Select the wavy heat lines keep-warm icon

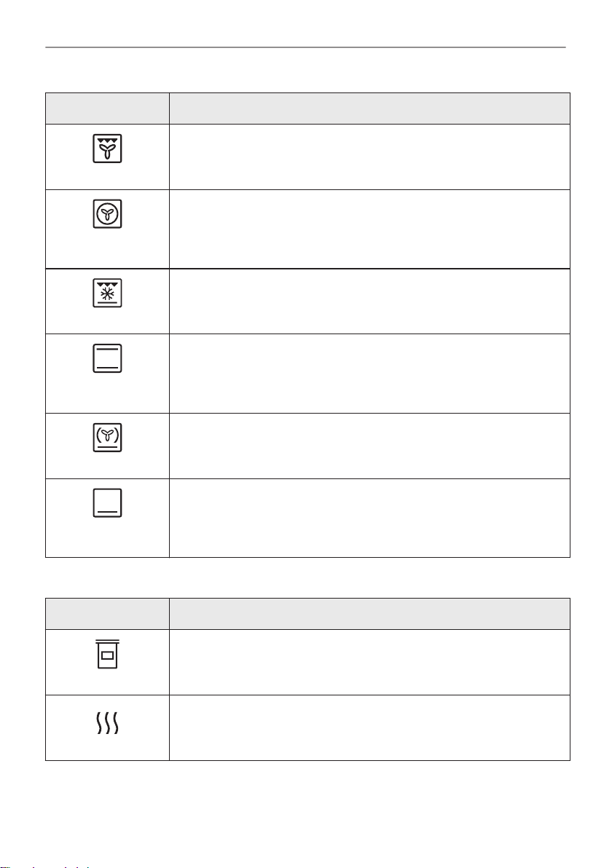coord(107,722)
